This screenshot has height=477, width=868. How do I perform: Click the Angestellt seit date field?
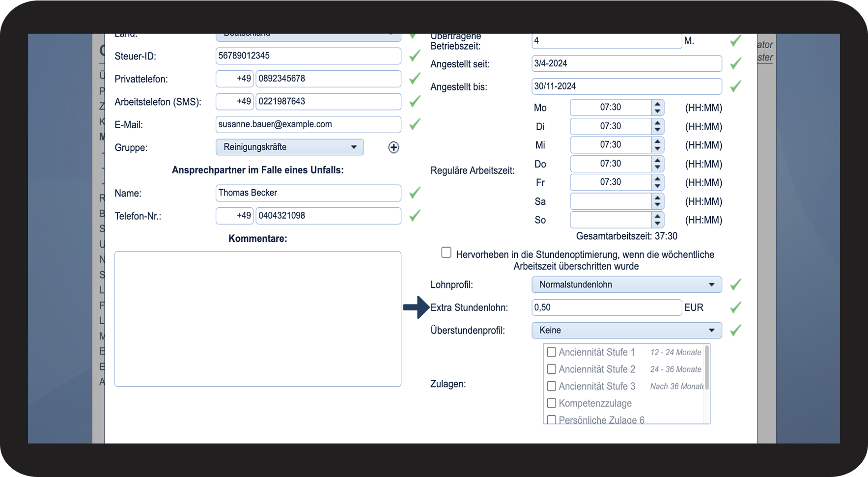[x=627, y=63]
